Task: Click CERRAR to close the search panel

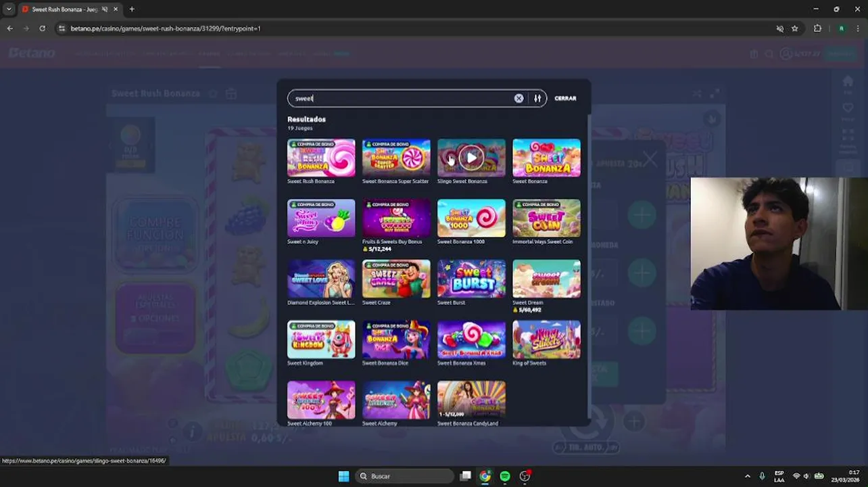Action: click(565, 98)
